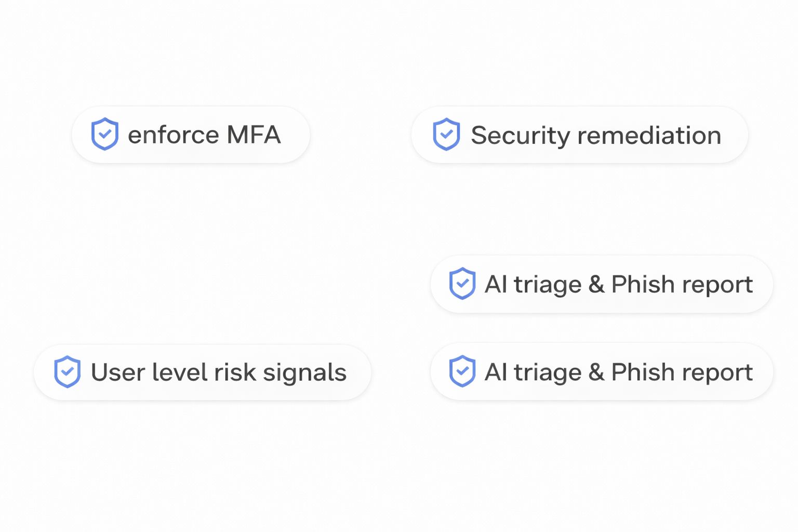798x532 pixels.
Task: Click 'Phish report' text in the upper AI pill
Action: (x=682, y=285)
